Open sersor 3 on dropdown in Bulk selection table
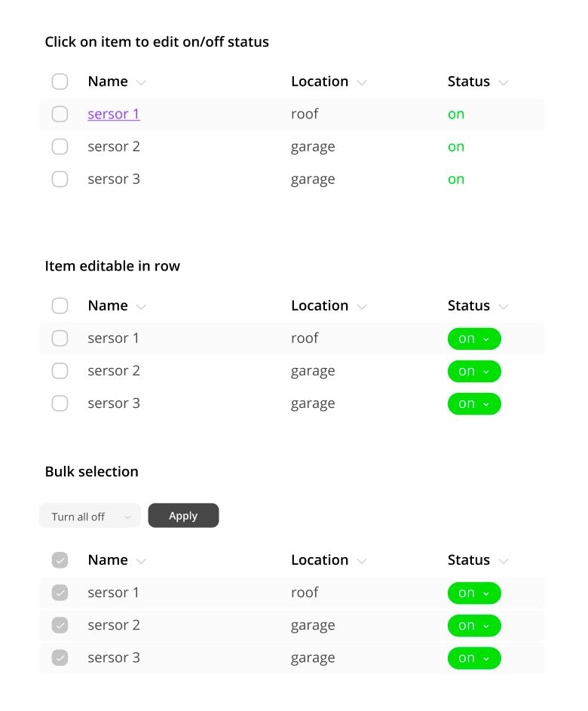Image resolution: width=588 pixels, height=711 pixels. [x=474, y=658]
